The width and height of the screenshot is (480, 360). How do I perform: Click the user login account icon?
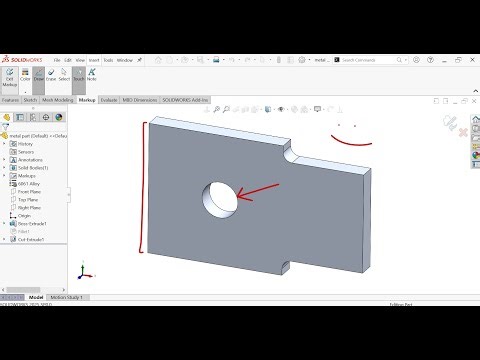click(x=416, y=60)
